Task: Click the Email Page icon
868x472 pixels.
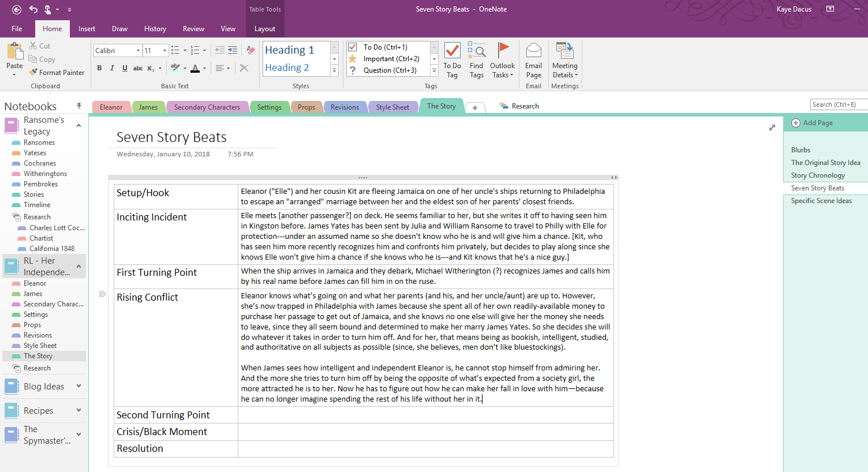Action: tap(533, 60)
